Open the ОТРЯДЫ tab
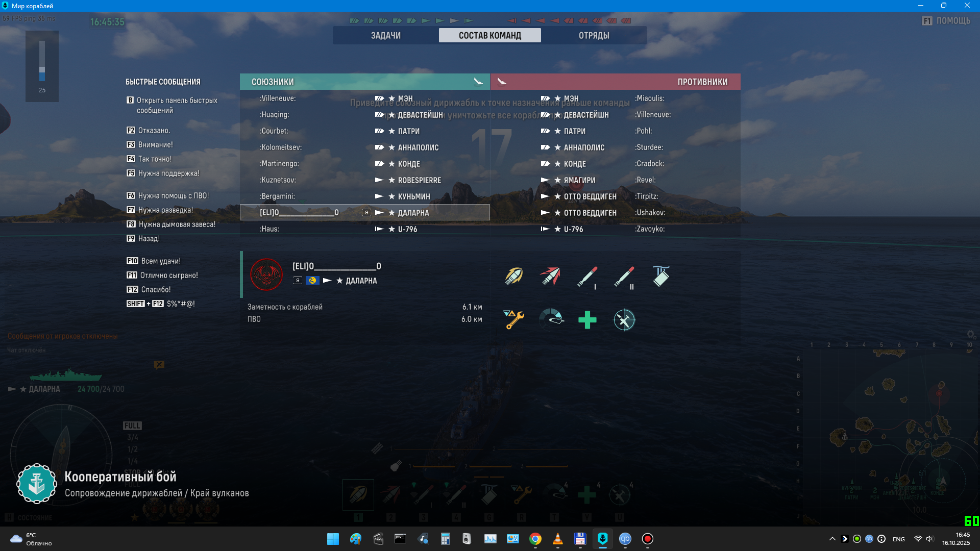This screenshot has height=551, width=980. coord(594,36)
